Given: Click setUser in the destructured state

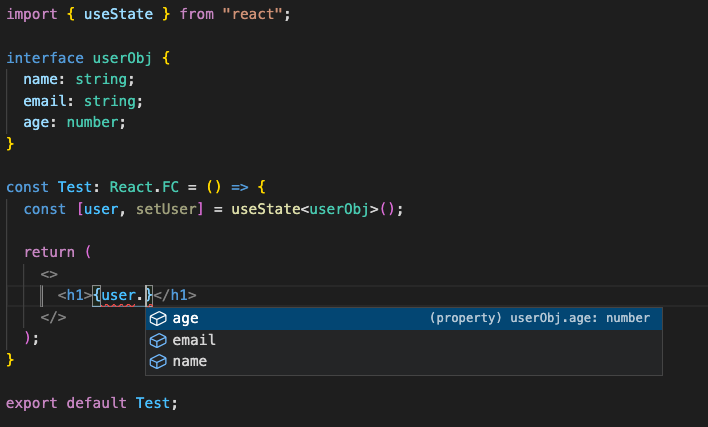Looking at the screenshot, I should tap(166, 209).
